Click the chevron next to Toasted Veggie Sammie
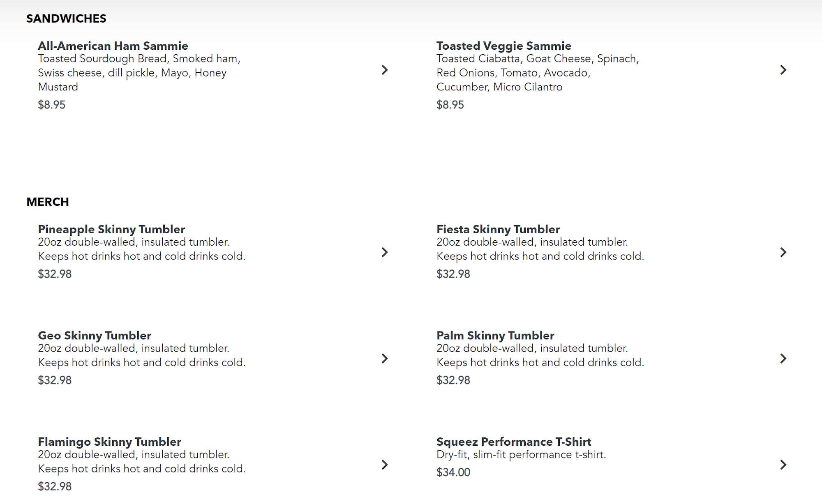This screenshot has width=822, height=504. point(783,70)
